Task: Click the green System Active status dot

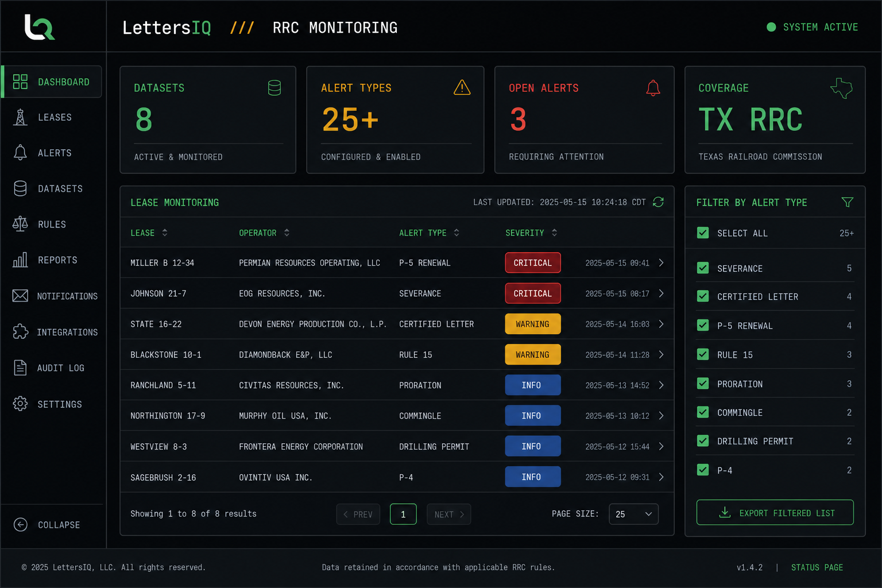Action: (x=771, y=27)
